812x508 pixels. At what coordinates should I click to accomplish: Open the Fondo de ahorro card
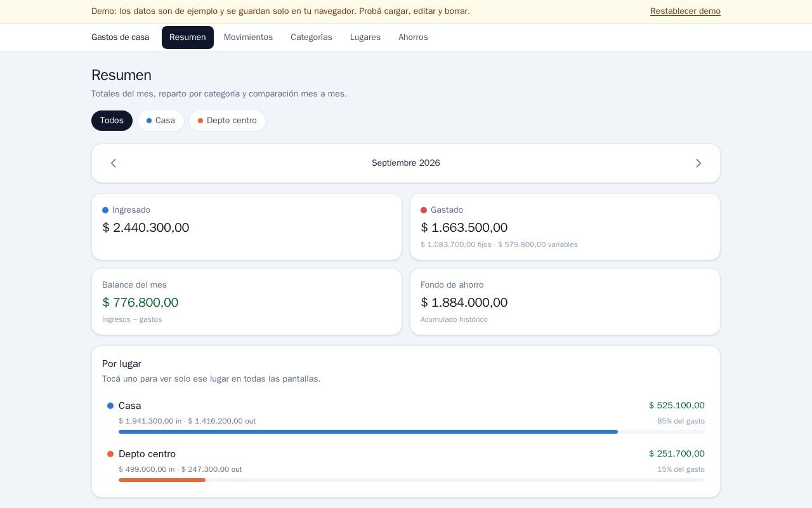[565, 302]
